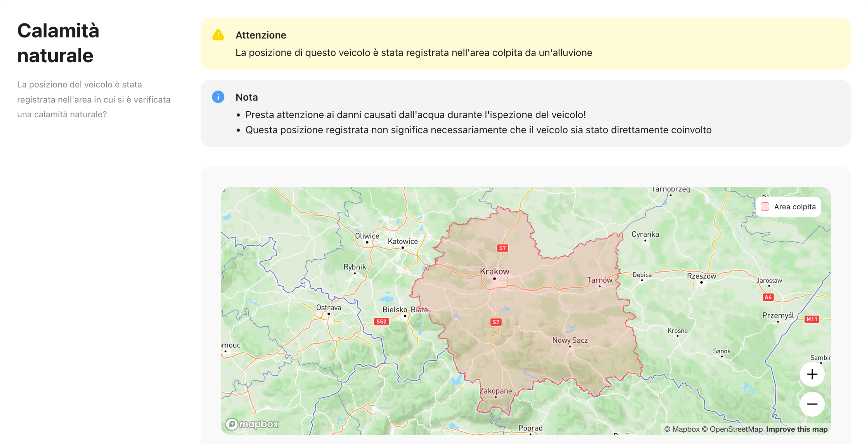Open the Improve this map link
This screenshot has width=868, height=444.
click(x=797, y=429)
